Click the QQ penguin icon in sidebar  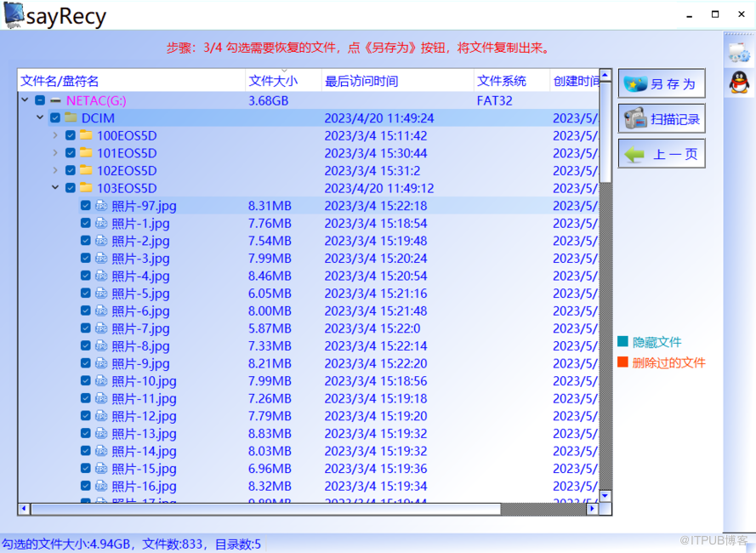[739, 82]
